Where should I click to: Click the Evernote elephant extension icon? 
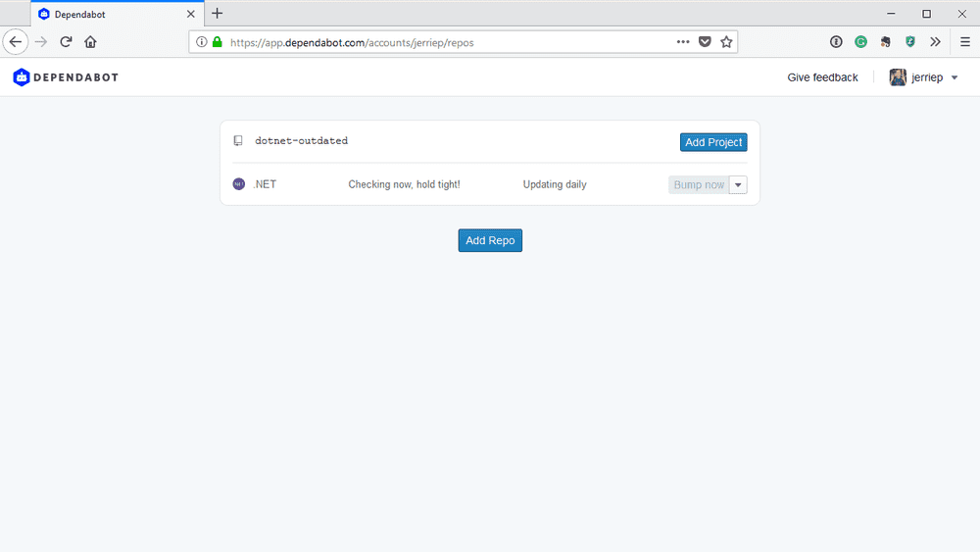pyautogui.click(x=886, y=42)
